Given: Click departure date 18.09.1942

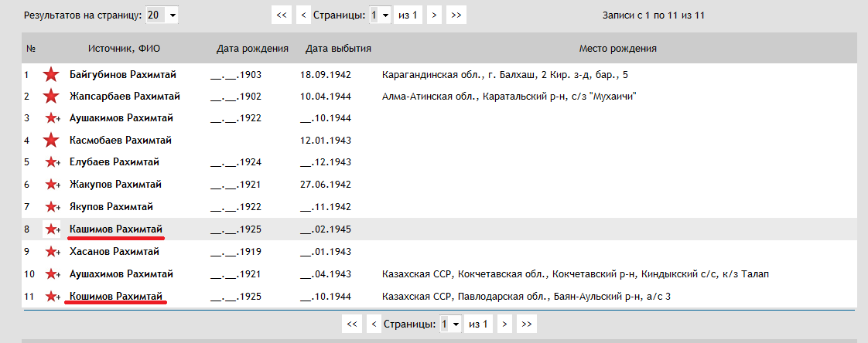Looking at the screenshot, I should (326, 75).
